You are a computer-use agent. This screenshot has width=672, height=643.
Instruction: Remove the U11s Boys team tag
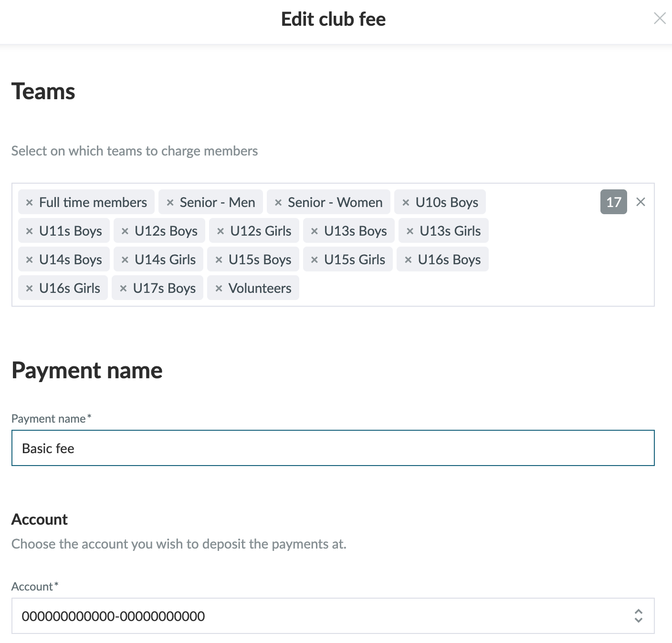pyautogui.click(x=29, y=231)
